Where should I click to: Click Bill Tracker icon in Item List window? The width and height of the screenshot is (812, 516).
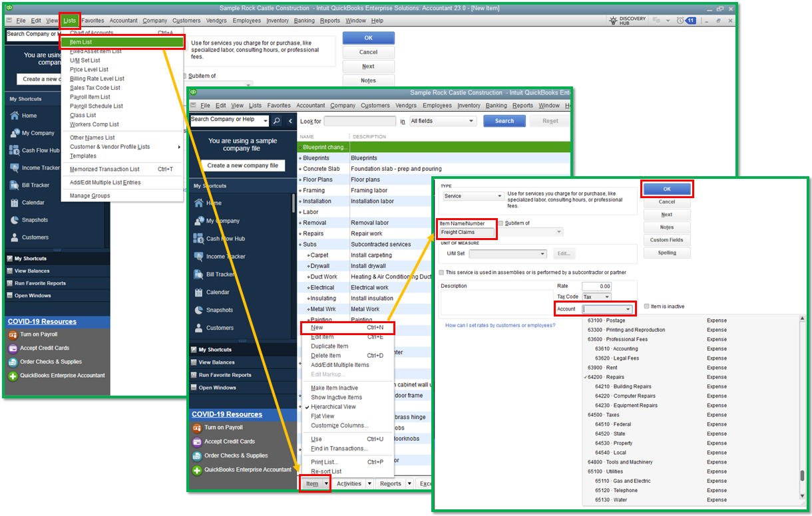click(x=198, y=274)
